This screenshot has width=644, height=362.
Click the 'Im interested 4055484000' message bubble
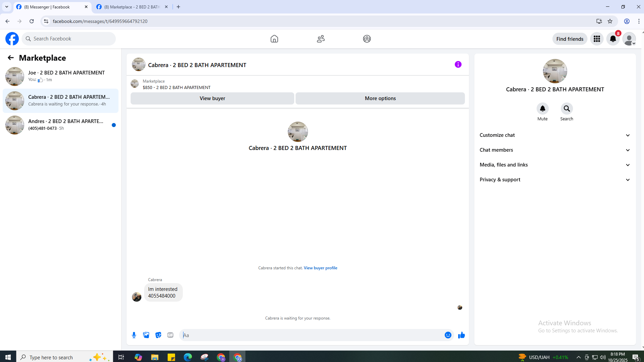click(163, 293)
